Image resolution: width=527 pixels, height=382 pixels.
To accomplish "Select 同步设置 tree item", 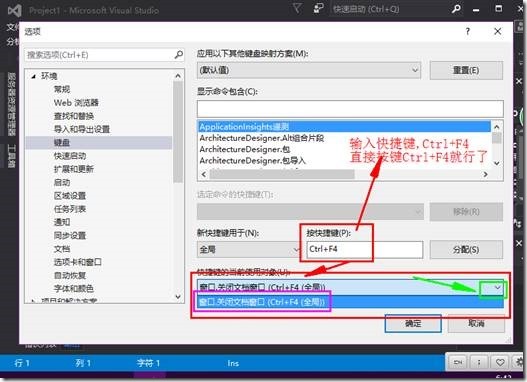I will [x=70, y=235].
